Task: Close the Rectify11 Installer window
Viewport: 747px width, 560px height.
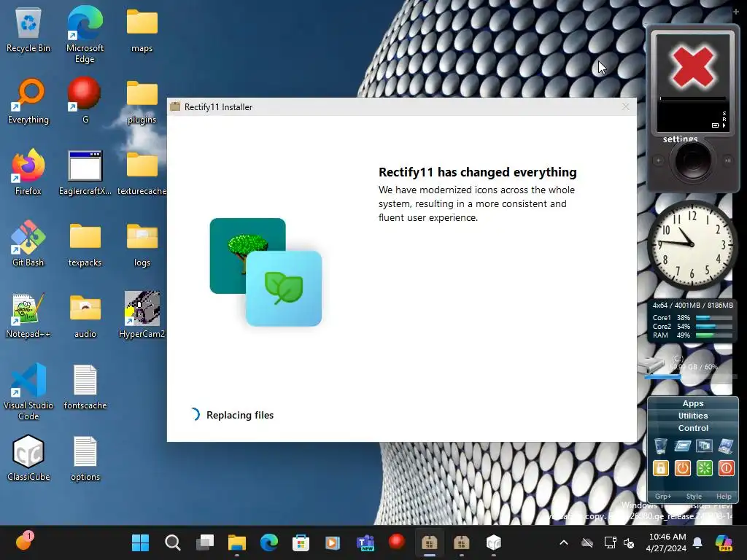Action: (x=625, y=106)
